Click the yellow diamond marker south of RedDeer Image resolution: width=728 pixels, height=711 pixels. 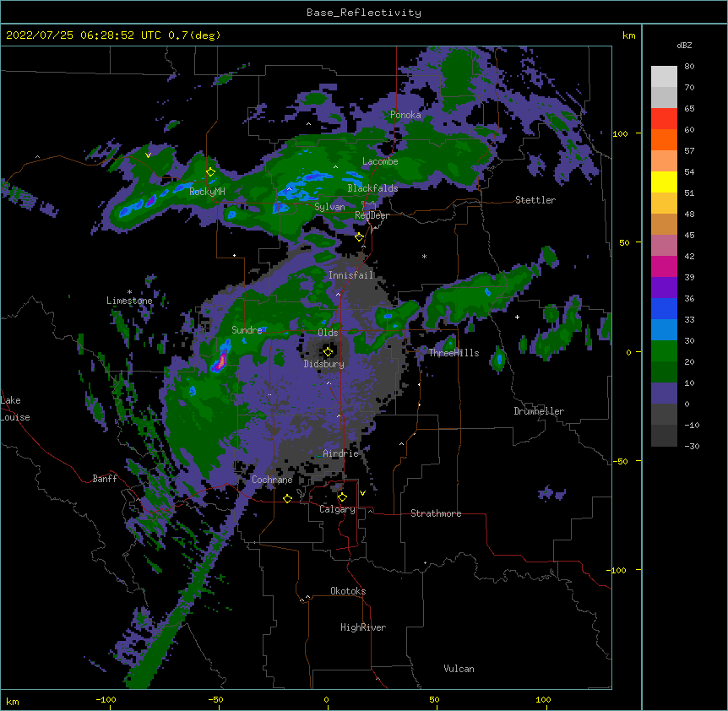click(x=359, y=237)
